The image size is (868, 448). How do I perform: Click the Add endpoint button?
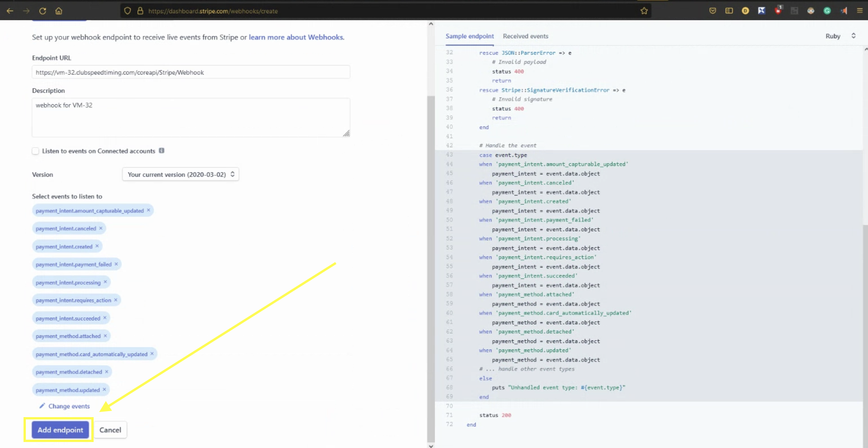[60, 430]
